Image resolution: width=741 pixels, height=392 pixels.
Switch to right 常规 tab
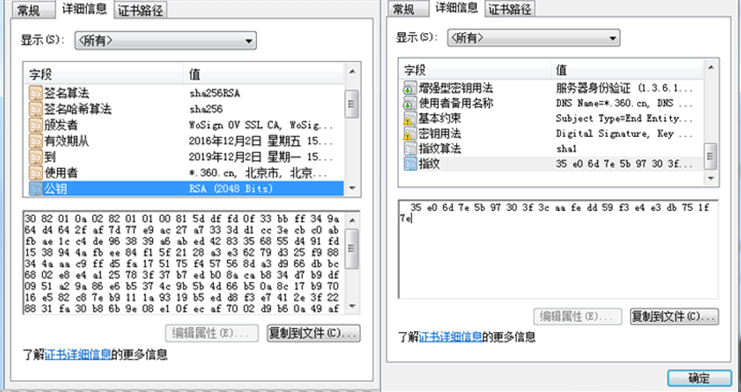coord(404,9)
